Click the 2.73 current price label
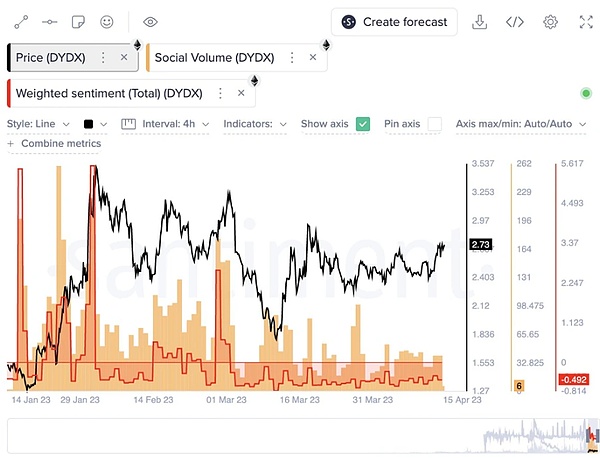The height and width of the screenshot is (458, 600). point(481,244)
